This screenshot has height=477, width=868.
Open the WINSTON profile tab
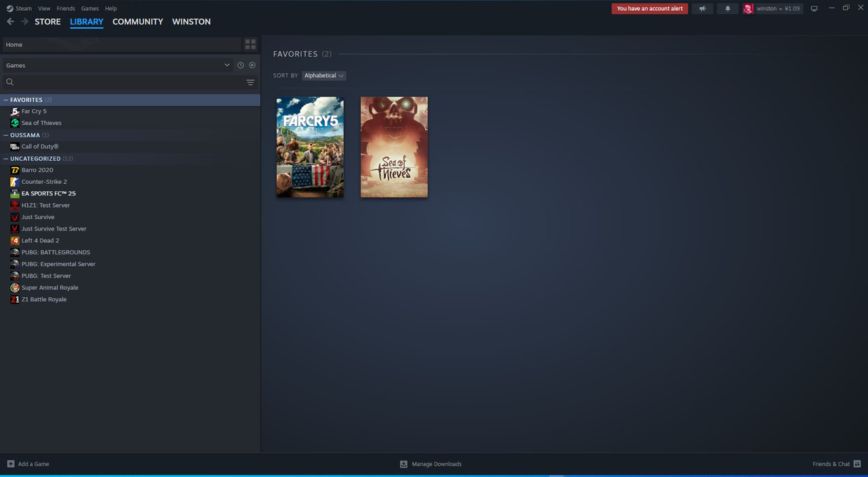tap(191, 22)
